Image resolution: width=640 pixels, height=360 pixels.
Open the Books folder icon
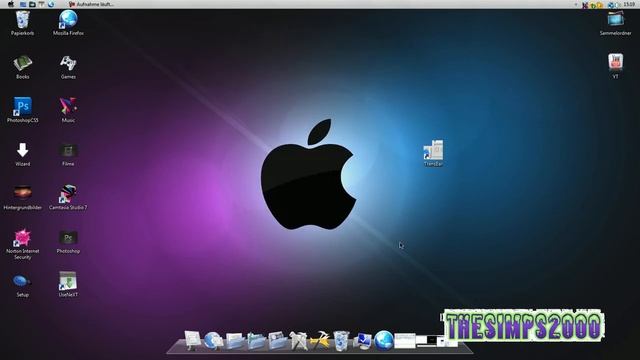pyautogui.click(x=22, y=64)
